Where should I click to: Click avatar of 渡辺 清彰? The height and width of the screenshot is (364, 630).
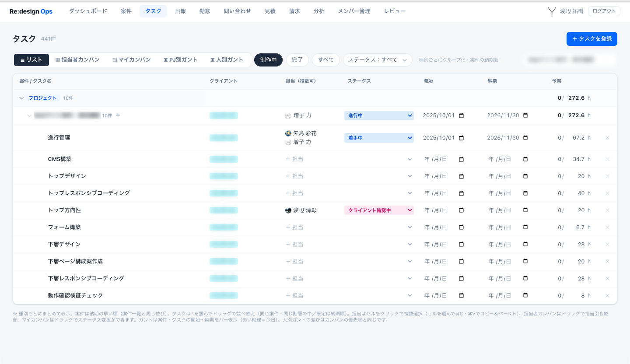tap(288, 210)
